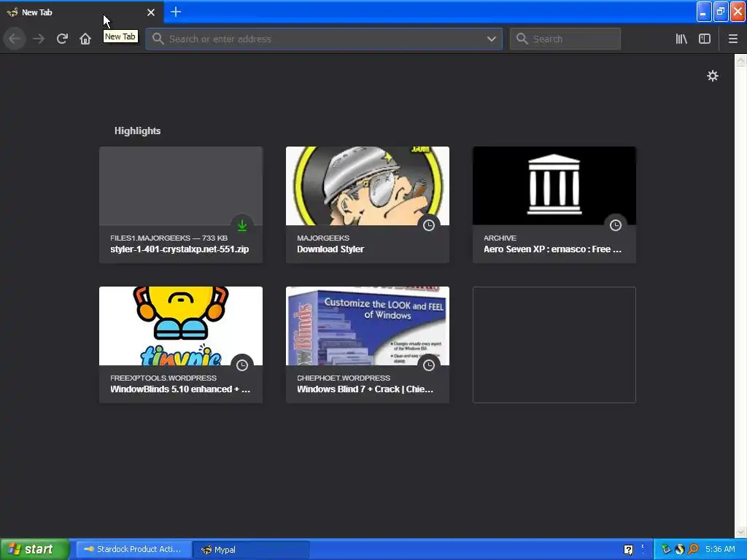The height and width of the screenshot is (560, 747).
Task: Click the green download icon on zip card
Action: [x=242, y=225]
